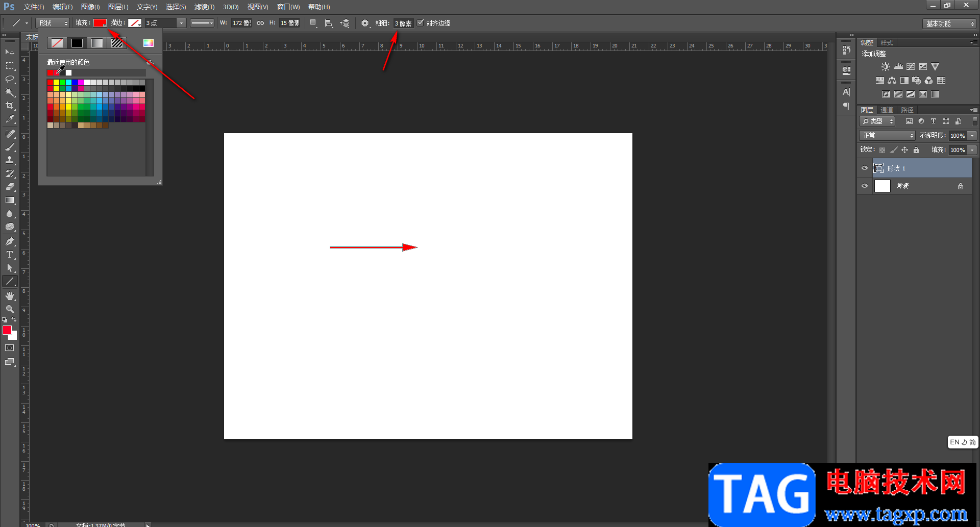This screenshot has width=980, height=527.
Task: Choose the pattern fill button
Action: [117, 43]
